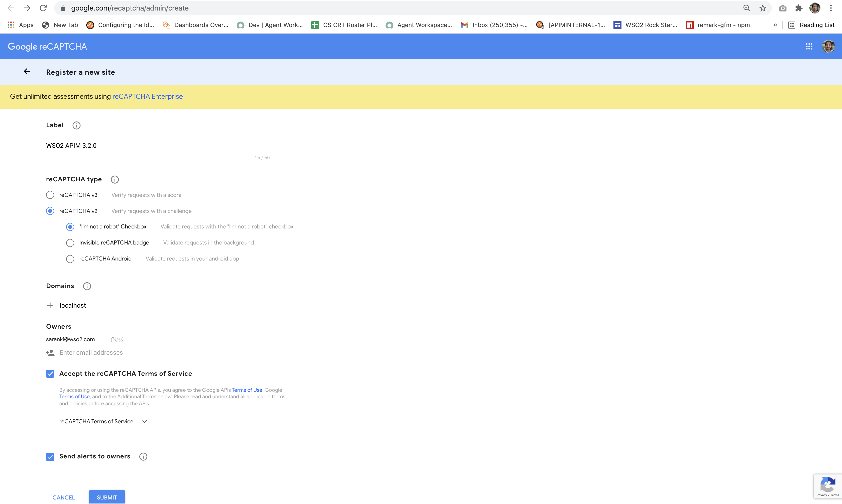Click the reCAPTCHA type info icon
This screenshot has height=504, width=842.
pyautogui.click(x=115, y=179)
